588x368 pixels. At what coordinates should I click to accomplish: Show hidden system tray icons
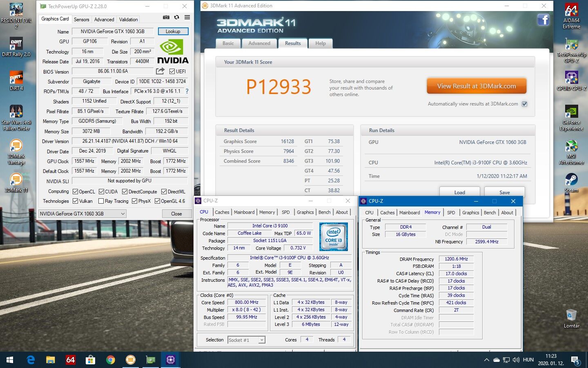[x=486, y=360]
